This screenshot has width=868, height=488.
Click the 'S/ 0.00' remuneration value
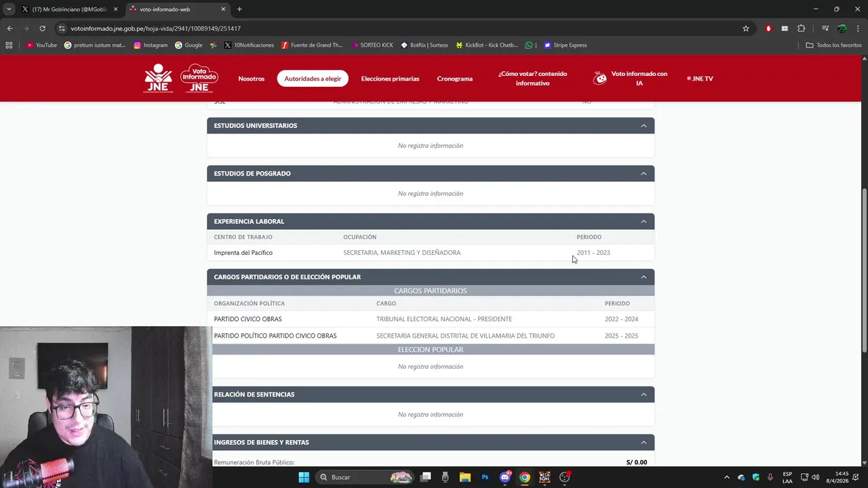click(x=637, y=462)
